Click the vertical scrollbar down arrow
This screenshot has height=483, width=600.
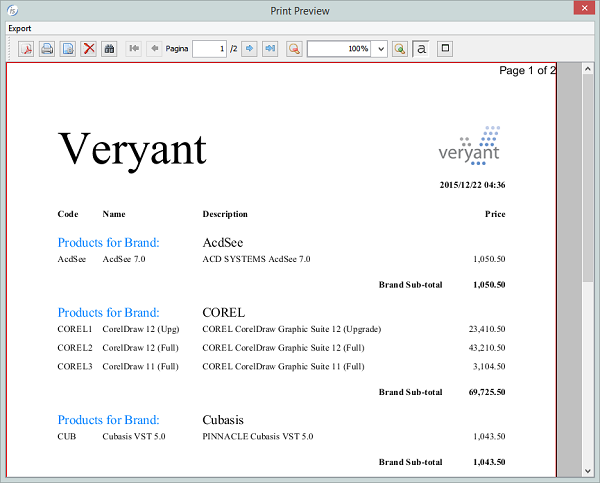(589, 469)
